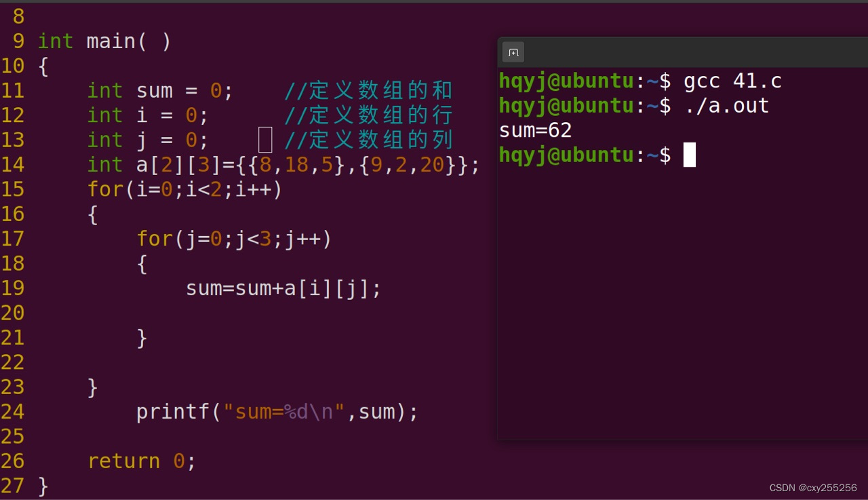Click line number 19 in the gutter
The width and height of the screenshot is (868, 500).
(12, 288)
